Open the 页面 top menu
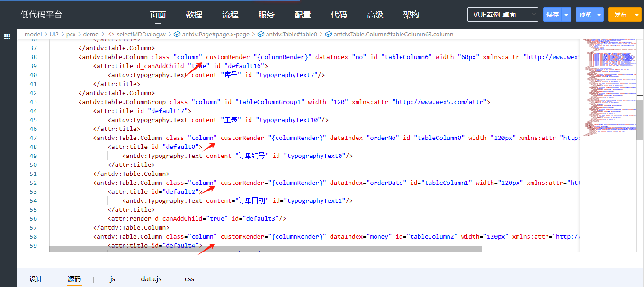The height and width of the screenshot is (287, 644). pyautogui.click(x=158, y=15)
